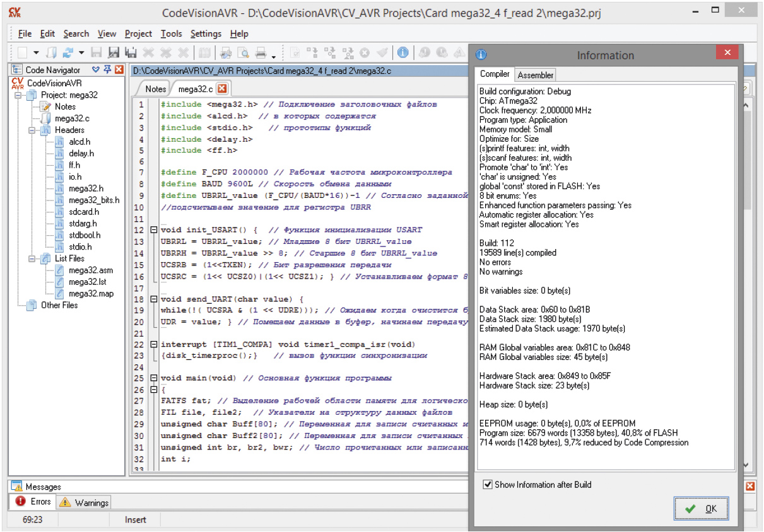Click the Open file toolbar icon
The width and height of the screenshot is (764, 532).
(52, 53)
